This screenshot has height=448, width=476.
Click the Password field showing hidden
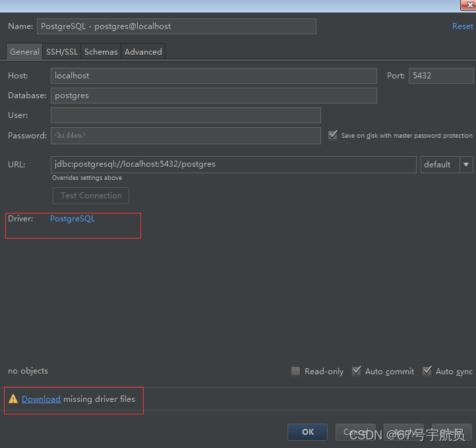point(186,136)
